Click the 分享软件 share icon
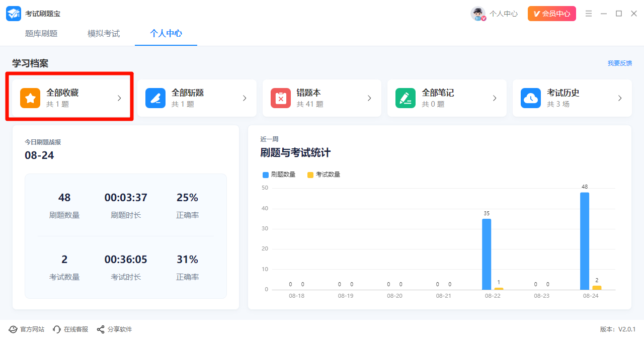644x339 pixels. click(101, 329)
